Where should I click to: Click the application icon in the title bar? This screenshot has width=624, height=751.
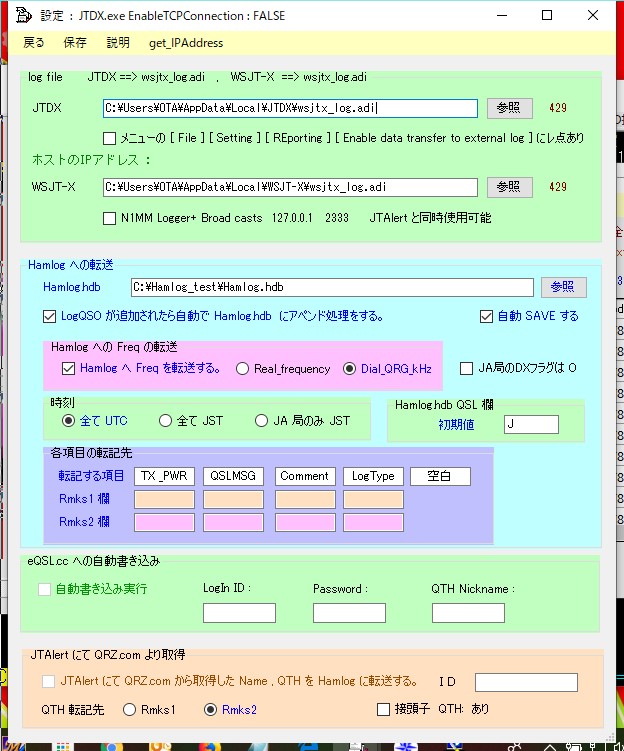pyautogui.click(x=23, y=15)
